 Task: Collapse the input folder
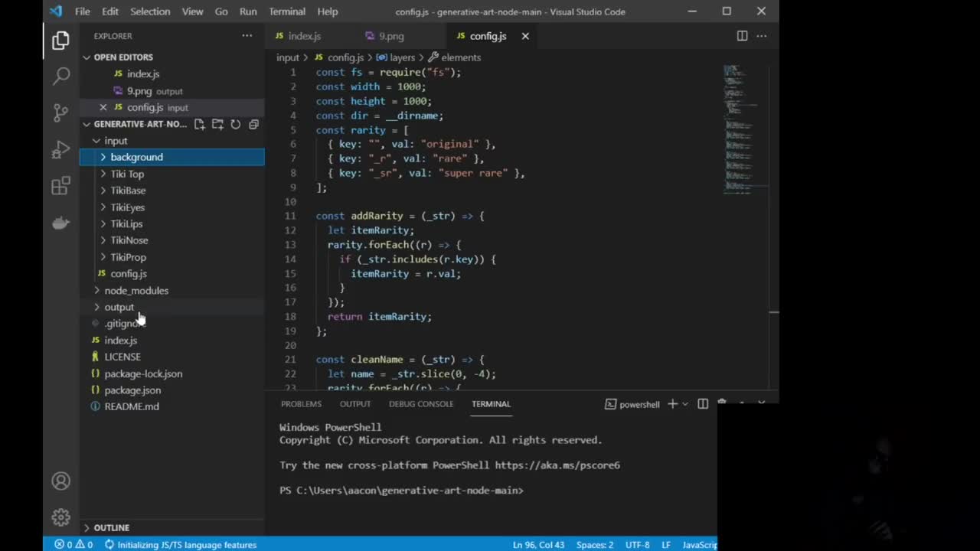(116, 141)
